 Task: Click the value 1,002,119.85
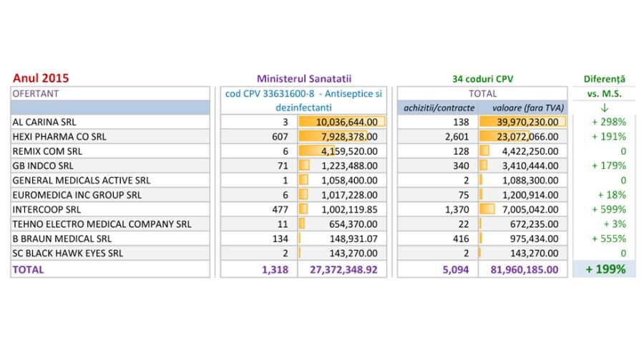pos(349,210)
